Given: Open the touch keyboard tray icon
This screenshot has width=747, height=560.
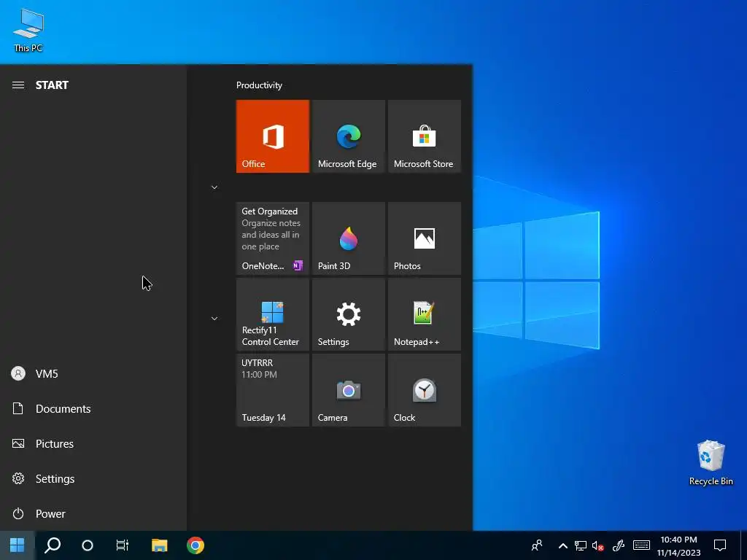Looking at the screenshot, I should click(641, 545).
